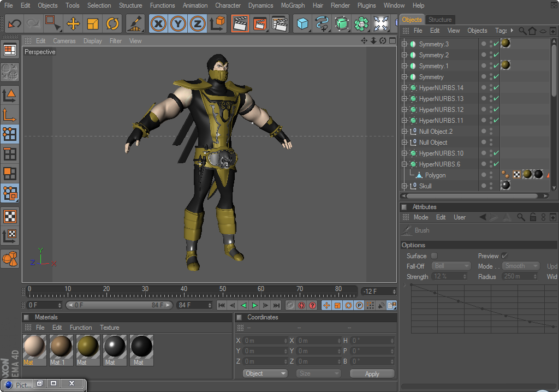
Task: Open render settings clapperboard icon
Action: [279, 24]
